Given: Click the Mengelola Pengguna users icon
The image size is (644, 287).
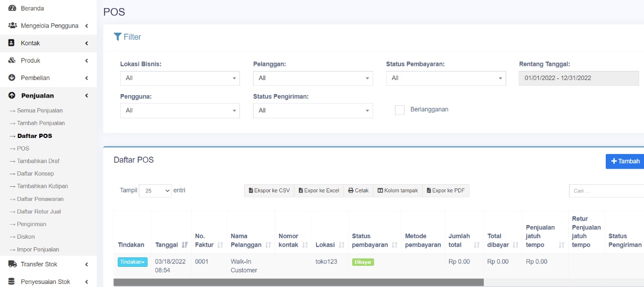Looking at the screenshot, I should click(x=12, y=25).
